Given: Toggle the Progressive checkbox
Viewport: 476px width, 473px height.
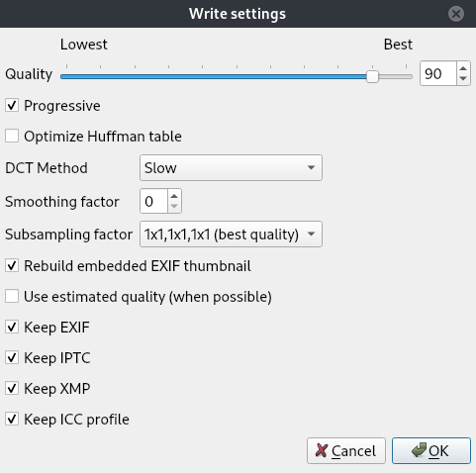Looking at the screenshot, I should point(12,106).
